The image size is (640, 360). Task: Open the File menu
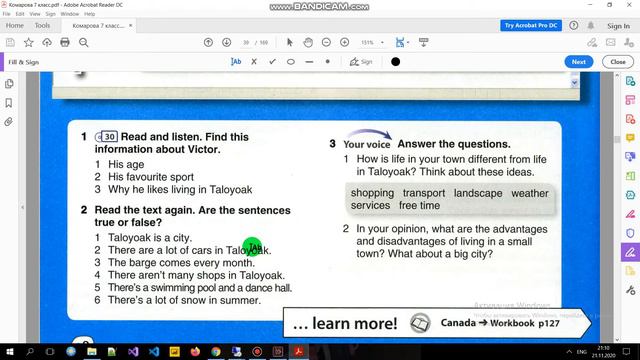7,14
